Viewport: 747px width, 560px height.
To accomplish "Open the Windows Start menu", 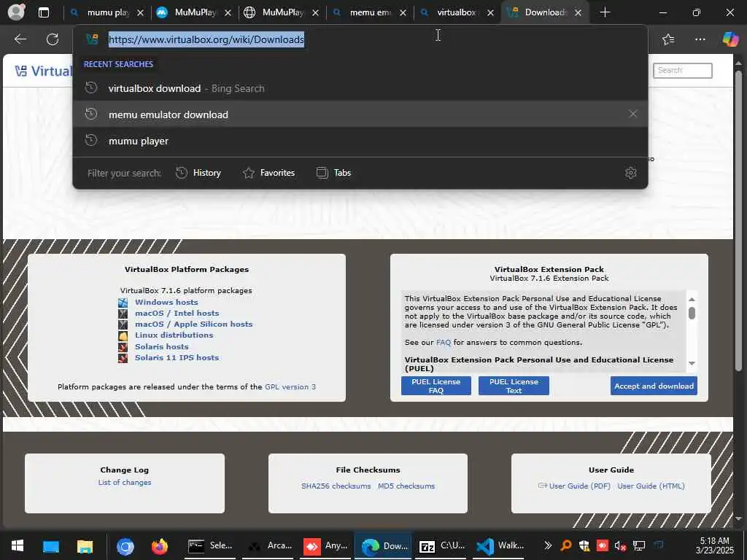I will [18, 545].
